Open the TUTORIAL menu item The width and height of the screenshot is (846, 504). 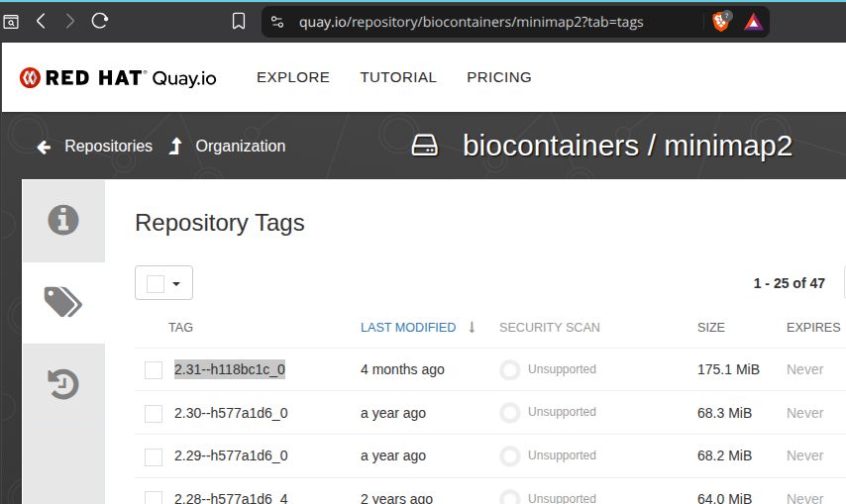tap(398, 77)
